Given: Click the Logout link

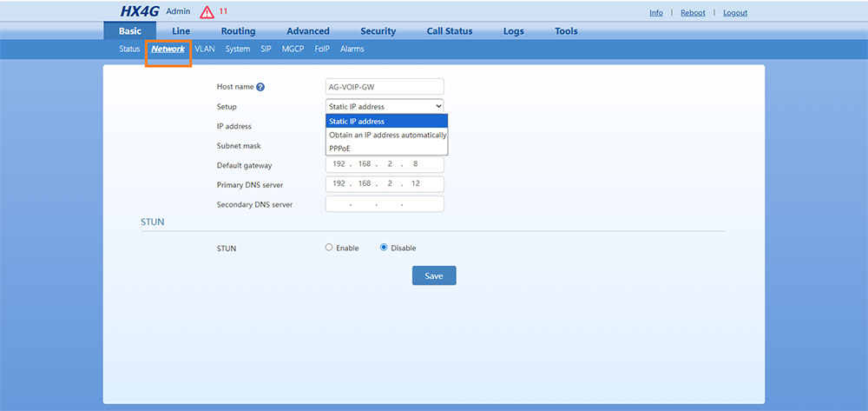Looking at the screenshot, I should [734, 13].
